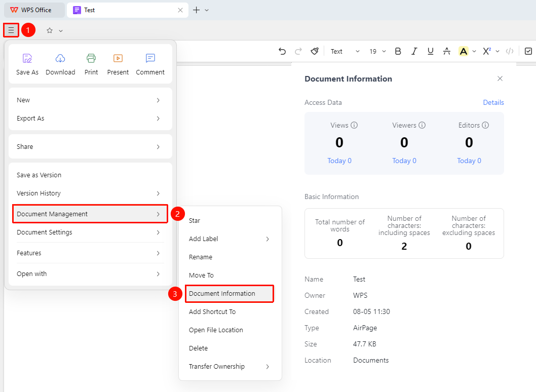
Task: Switch to the WPS Office home tab
Action: (34, 10)
